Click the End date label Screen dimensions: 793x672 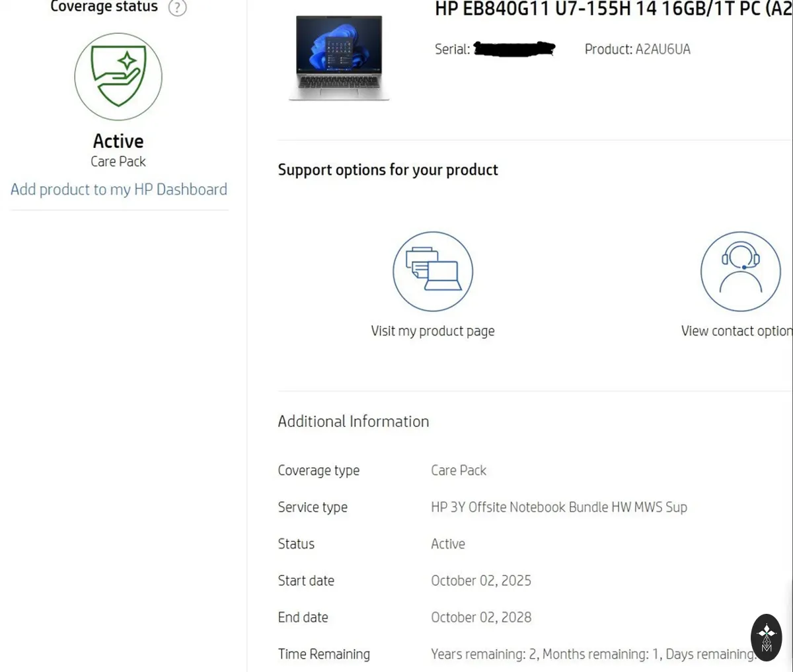pos(303,617)
